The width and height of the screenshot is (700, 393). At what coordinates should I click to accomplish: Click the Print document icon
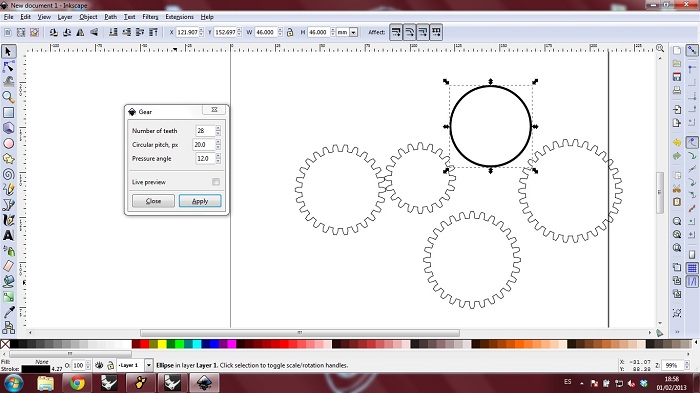pos(677,90)
